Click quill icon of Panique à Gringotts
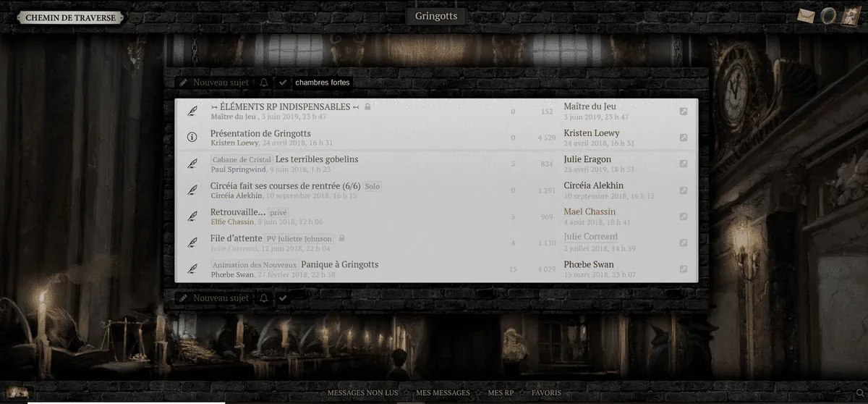This screenshot has width=868, height=404. (192, 268)
